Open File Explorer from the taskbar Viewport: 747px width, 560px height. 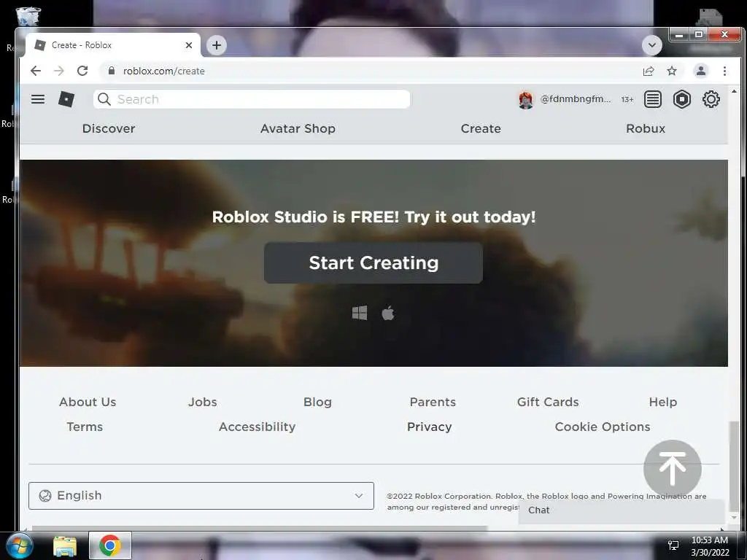[x=65, y=546]
